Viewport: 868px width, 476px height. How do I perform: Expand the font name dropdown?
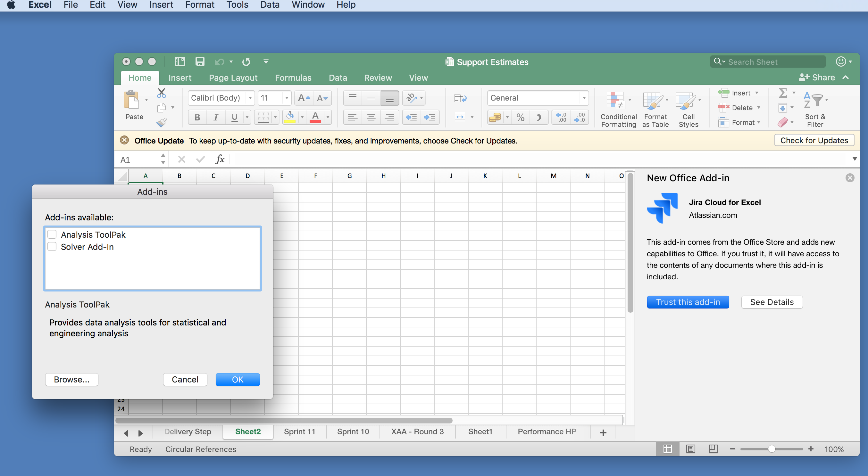coord(252,98)
